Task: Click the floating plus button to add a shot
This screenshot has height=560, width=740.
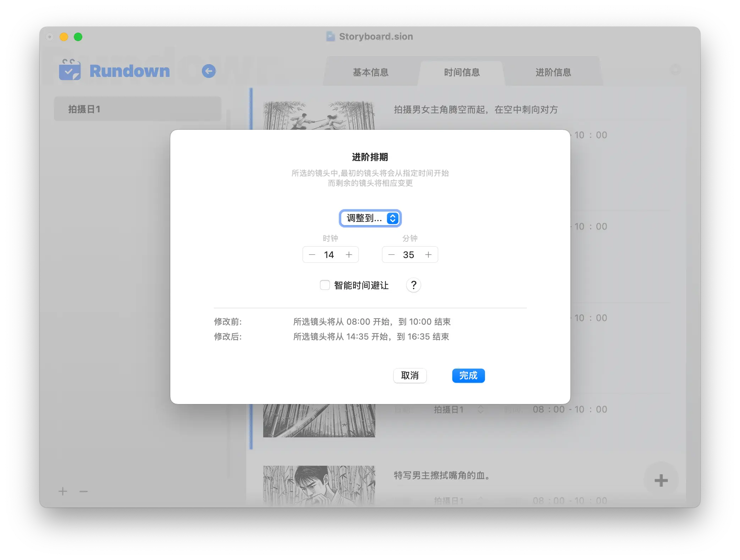Action: pyautogui.click(x=661, y=480)
